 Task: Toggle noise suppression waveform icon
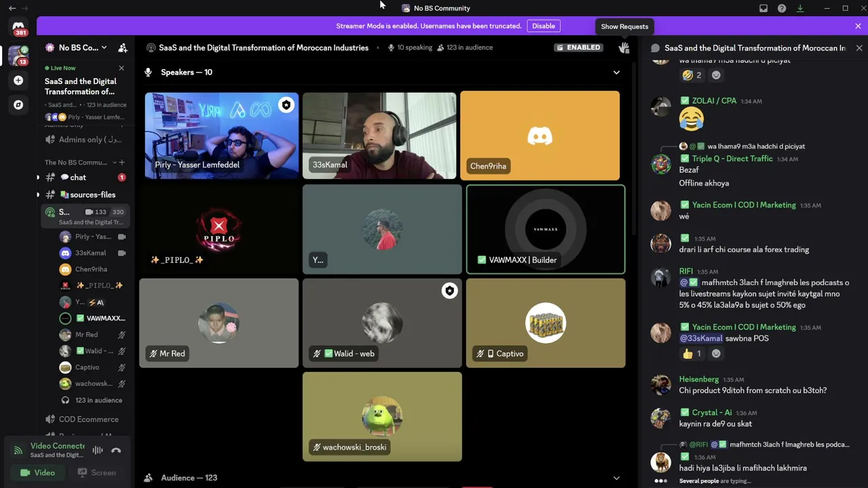coord(98,450)
